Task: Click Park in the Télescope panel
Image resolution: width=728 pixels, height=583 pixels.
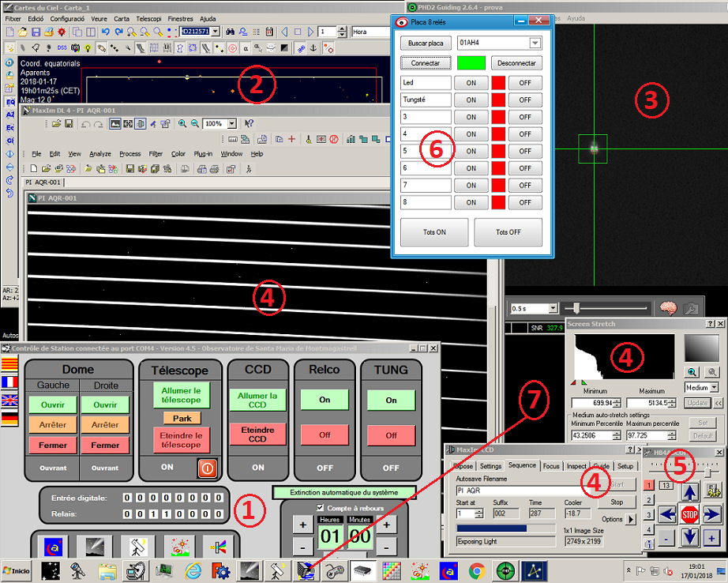Action: click(182, 418)
